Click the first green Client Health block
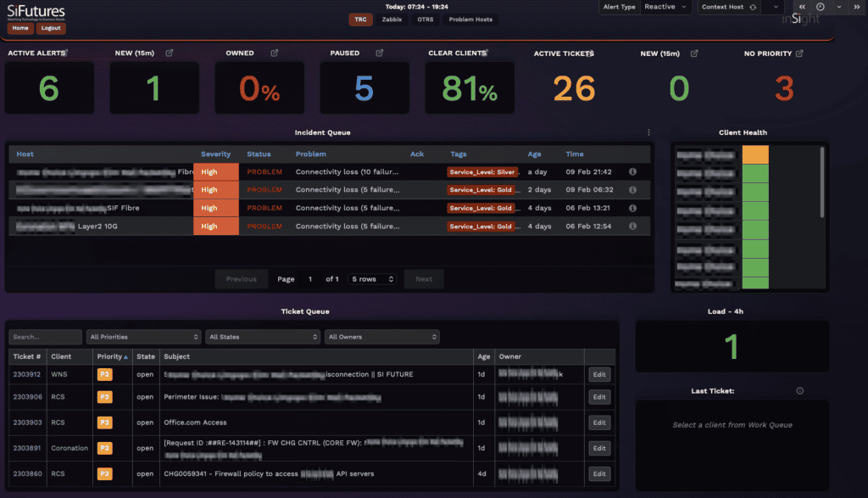The height and width of the screenshot is (498, 868). [755, 173]
